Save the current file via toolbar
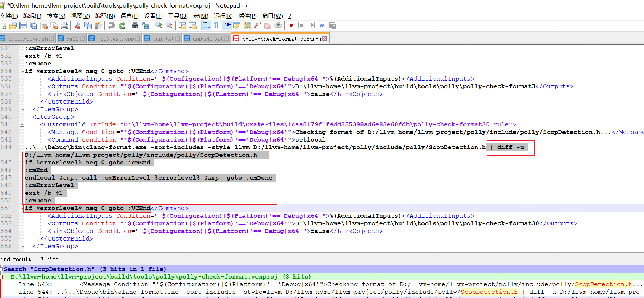Viewport: 644px width, 298px height. pyautogui.click(x=23, y=25)
